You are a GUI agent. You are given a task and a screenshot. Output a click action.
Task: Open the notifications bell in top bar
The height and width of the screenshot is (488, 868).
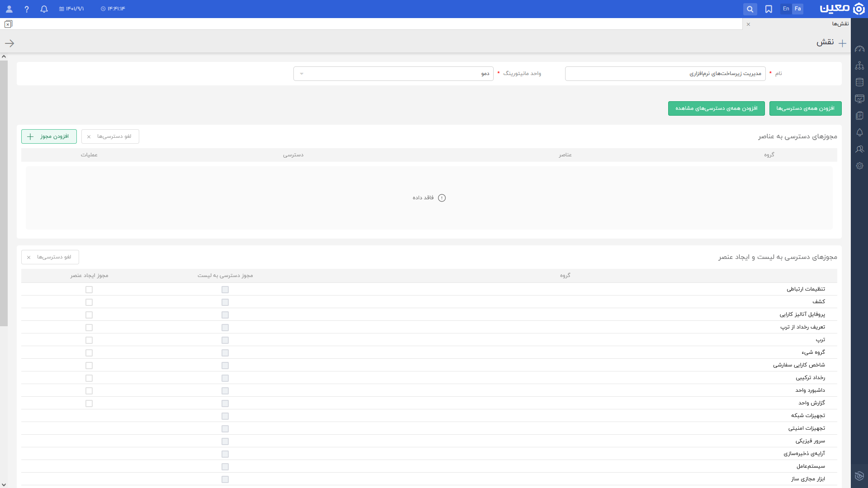coord(44,9)
